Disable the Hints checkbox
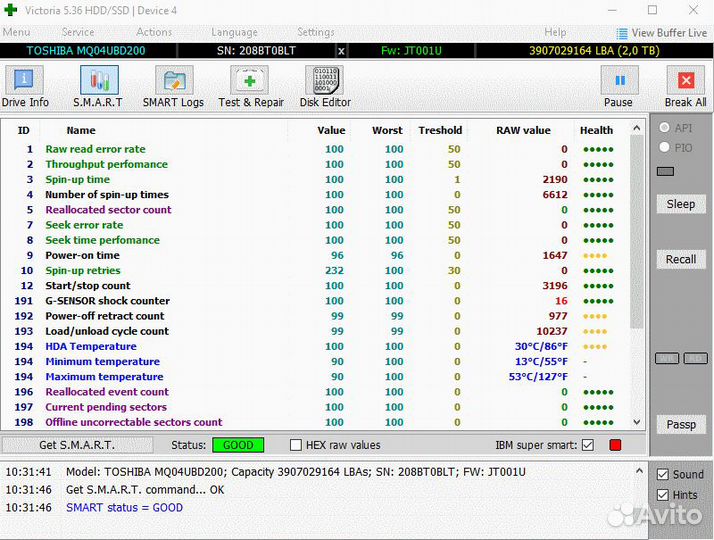714x540 pixels. click(x=663, y=495)
